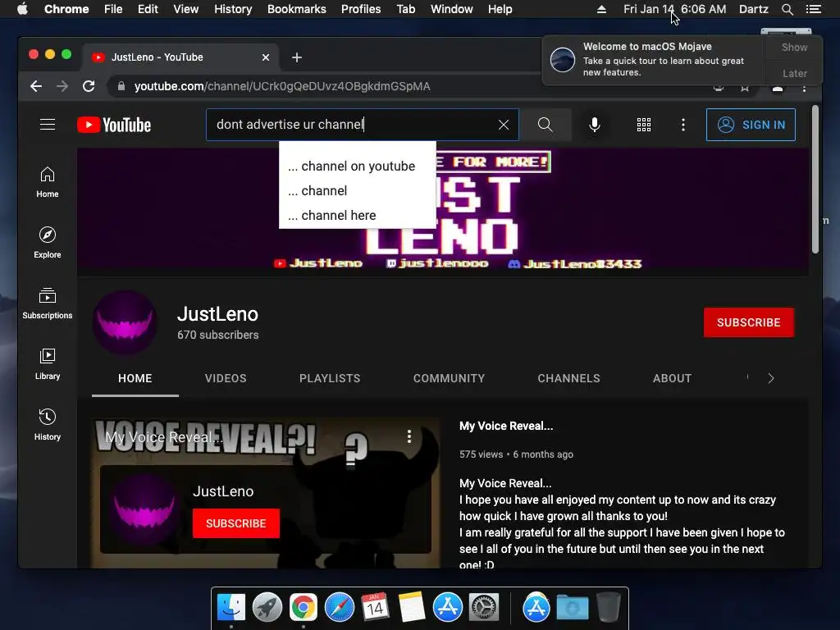Click the Chrome address bar URL

pyautogui.click(x=282, y=86)
